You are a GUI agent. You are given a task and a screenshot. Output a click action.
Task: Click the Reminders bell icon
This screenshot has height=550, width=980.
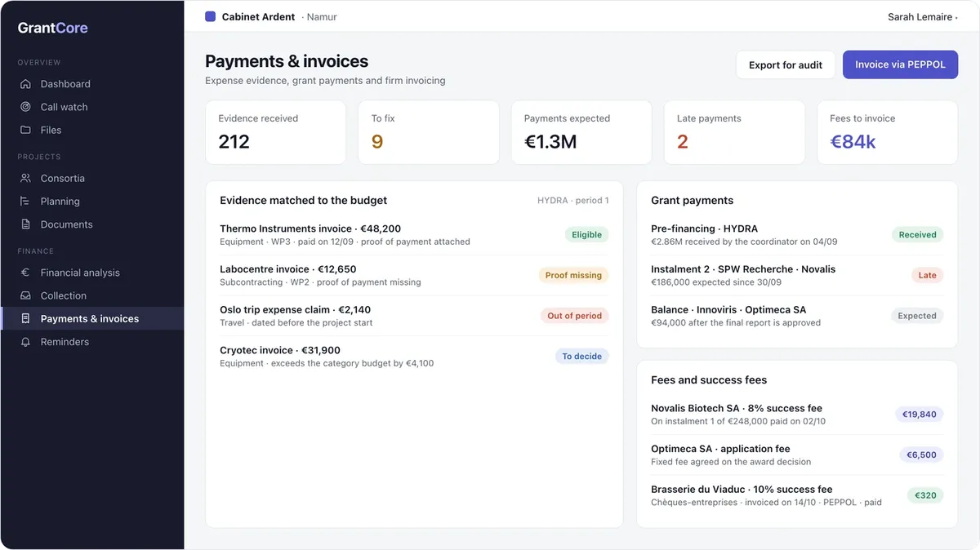tap(25, 342)
